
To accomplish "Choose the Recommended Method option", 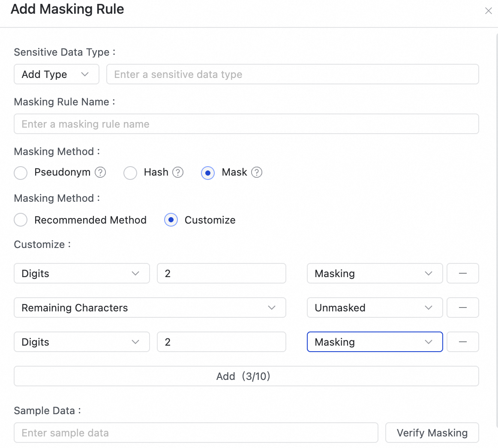I will [21, 220].
